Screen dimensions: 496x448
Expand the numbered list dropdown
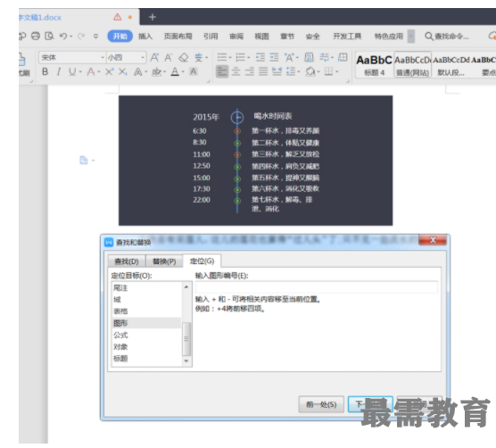tap(249, 58)
